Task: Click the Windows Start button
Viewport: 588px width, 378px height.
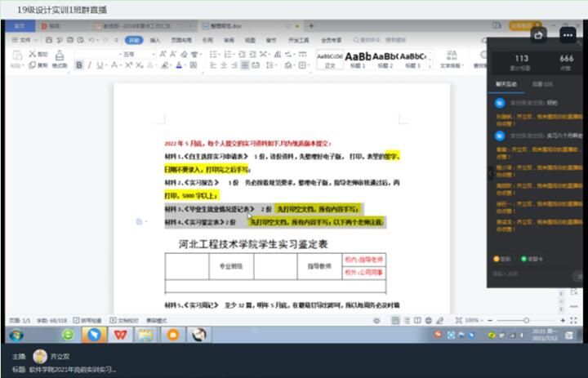Action: tap(16, 335)
